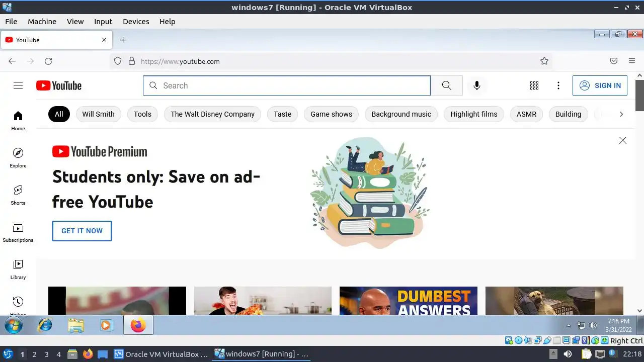Show more filter chips with arrow

click(621, 114)
